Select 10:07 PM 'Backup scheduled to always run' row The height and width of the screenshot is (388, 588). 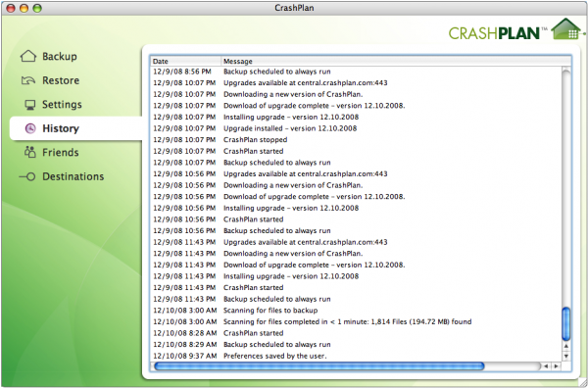click(x=357, y=163)
